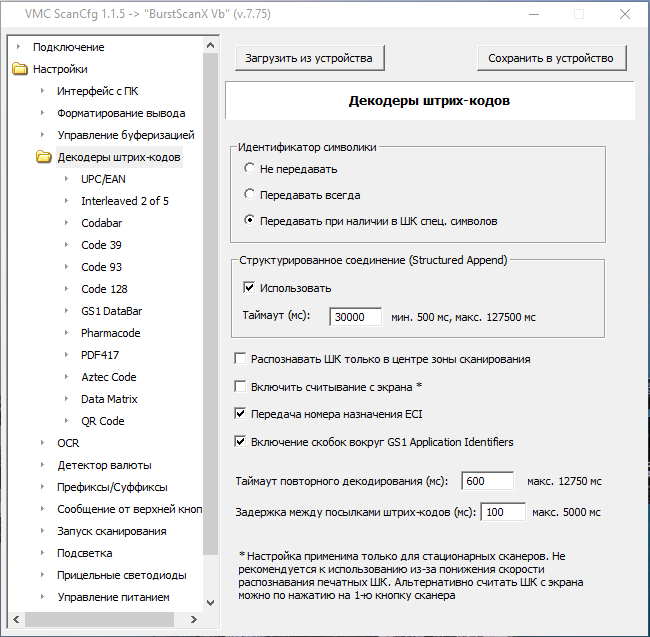Expand the Подключение tree node
650x637 pixels.
coord(19,48)
